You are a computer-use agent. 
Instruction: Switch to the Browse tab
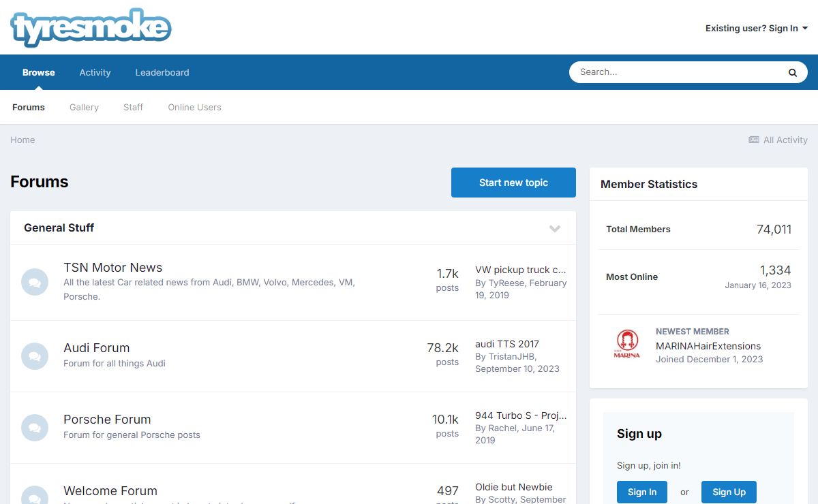tap(39, 72)
